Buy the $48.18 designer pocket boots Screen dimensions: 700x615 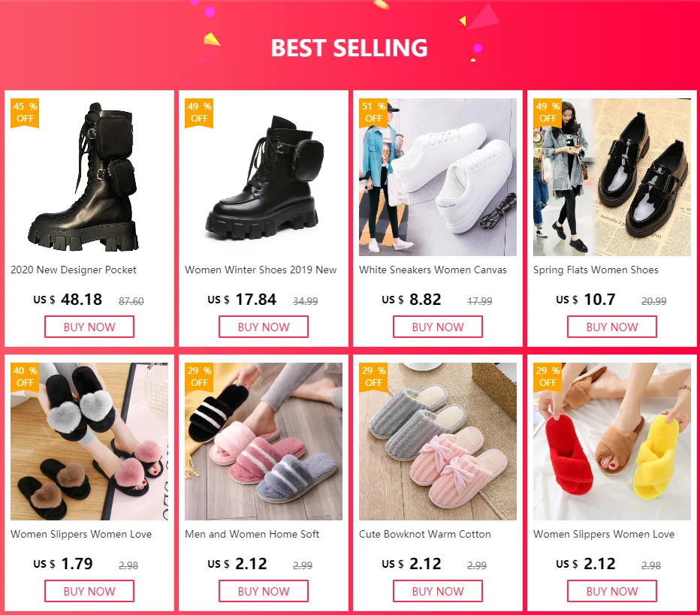[x=89, y=327]
